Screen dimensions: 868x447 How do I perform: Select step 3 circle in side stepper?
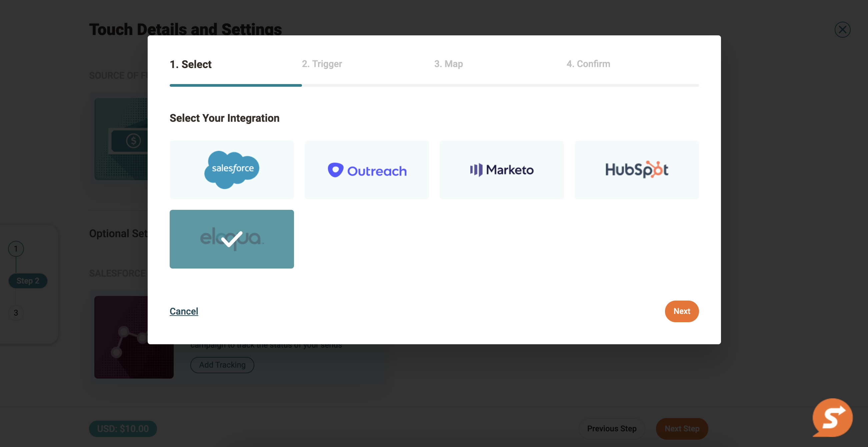pos(15,313)
